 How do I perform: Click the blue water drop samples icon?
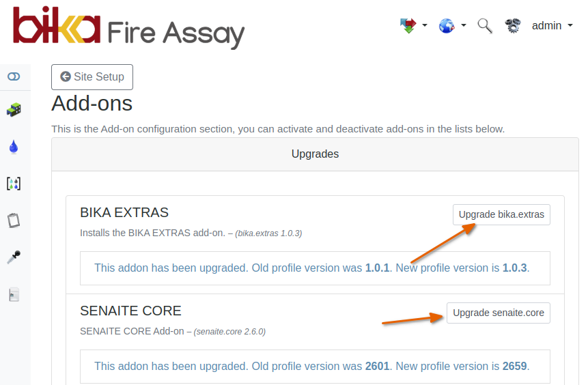coord(14,147)
